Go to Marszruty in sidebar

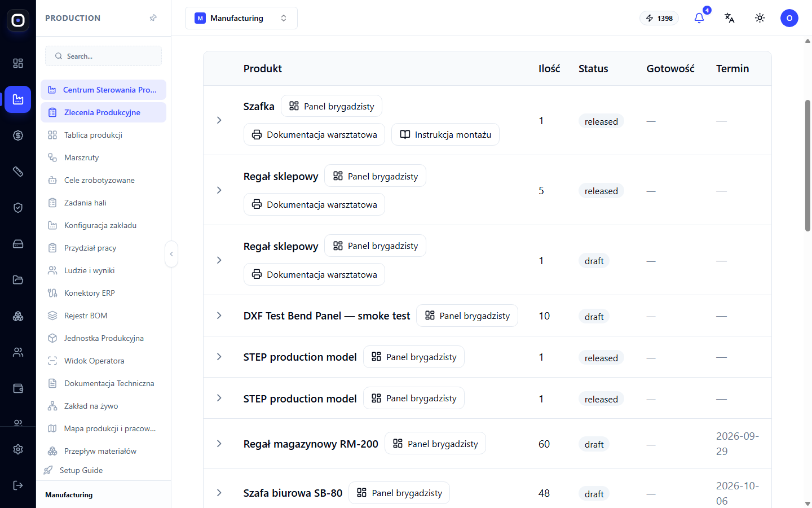(x=103, y=157)
